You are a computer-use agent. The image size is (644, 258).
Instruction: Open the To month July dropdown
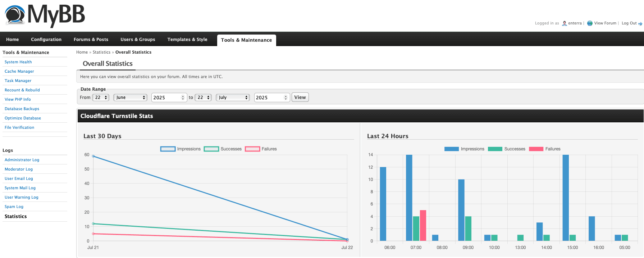pyautogui.click(x=233, y=98)
